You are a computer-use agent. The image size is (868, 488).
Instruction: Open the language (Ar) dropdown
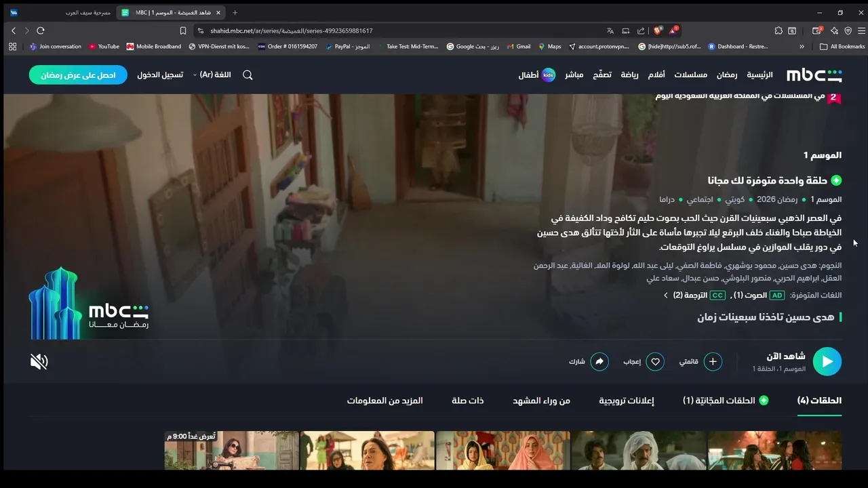click(212, 75)
